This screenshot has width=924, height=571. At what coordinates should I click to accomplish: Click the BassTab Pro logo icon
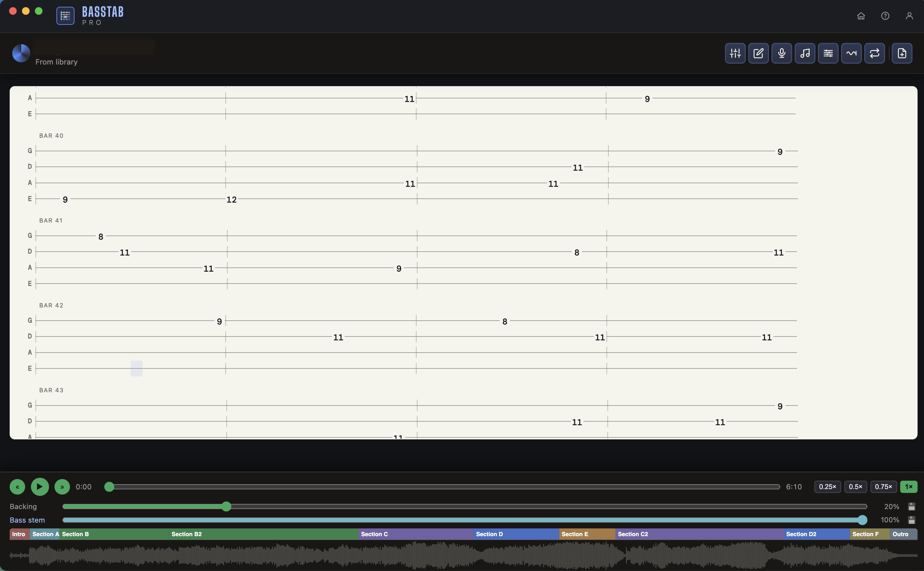[65, 16]
